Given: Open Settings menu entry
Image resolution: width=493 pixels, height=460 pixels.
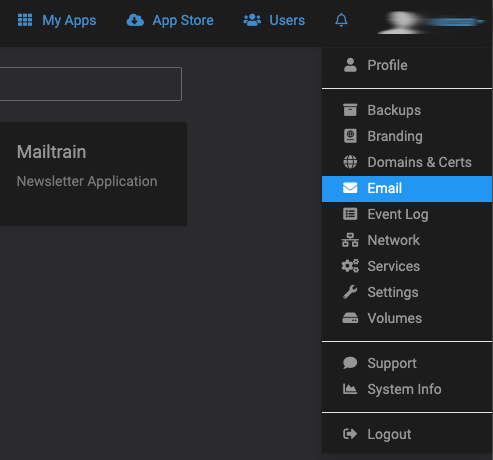Looking at the screenshot, I should [x=407, y=292].
